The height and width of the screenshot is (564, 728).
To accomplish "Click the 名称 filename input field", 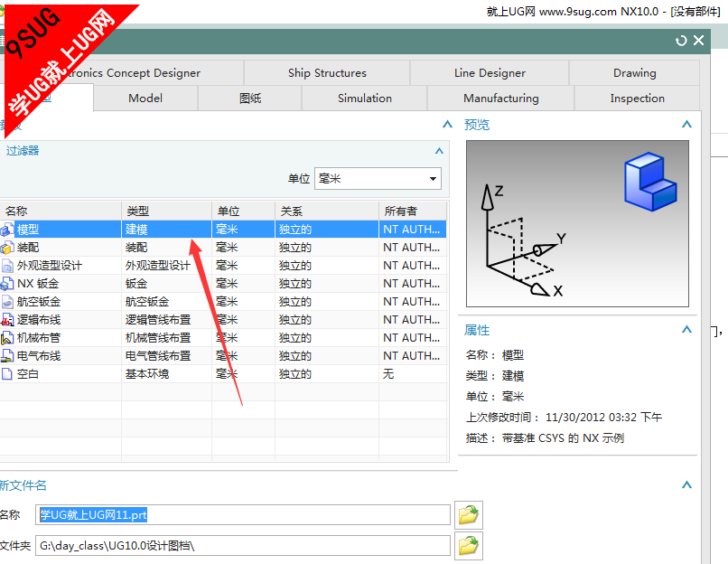I will [243, 515].
